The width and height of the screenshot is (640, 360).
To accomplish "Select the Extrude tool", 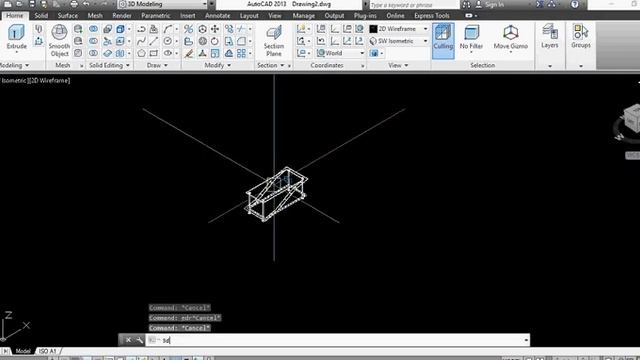I will tap(16, 37).
